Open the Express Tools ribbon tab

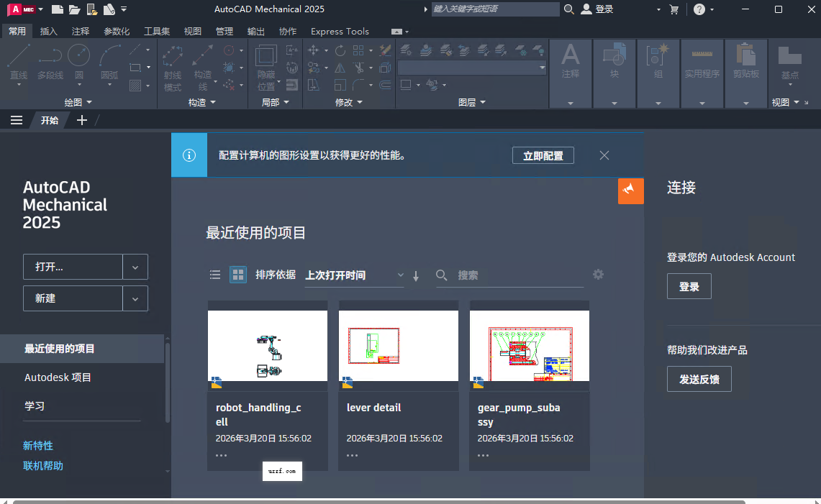click(x=339, y=31)
